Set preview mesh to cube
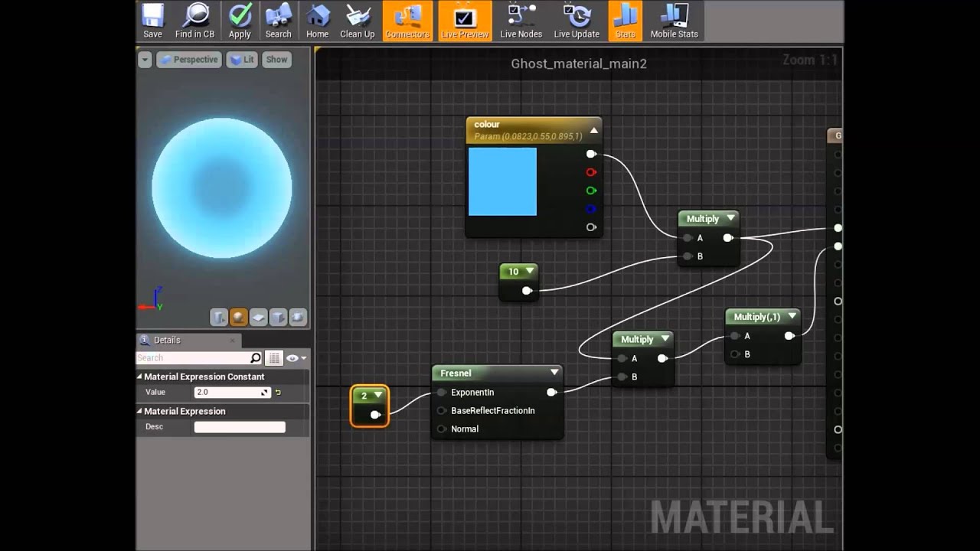Screen dimensions: 980x551 (279, 317)
